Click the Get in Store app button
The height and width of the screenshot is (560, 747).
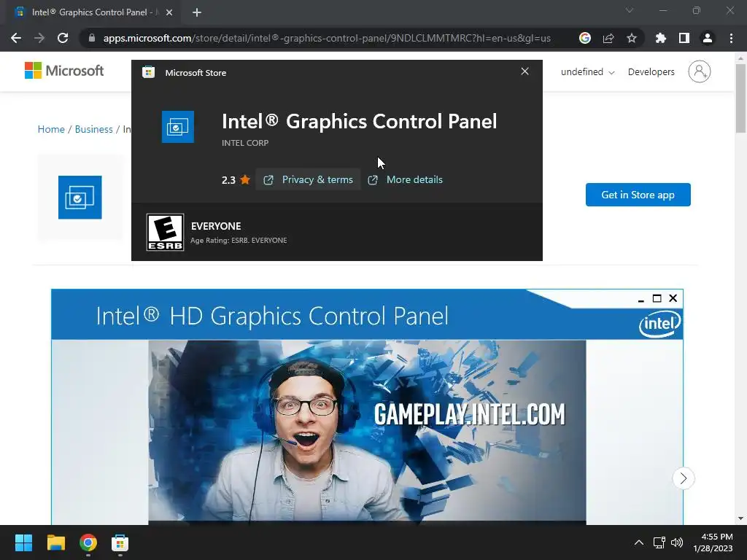[x=638, y=195]
